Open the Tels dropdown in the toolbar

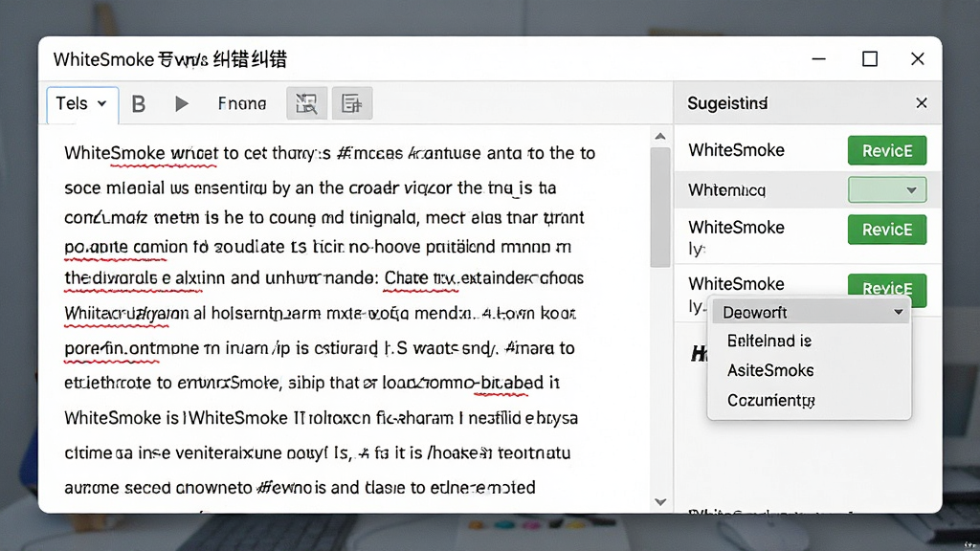(x=82, y=103)
